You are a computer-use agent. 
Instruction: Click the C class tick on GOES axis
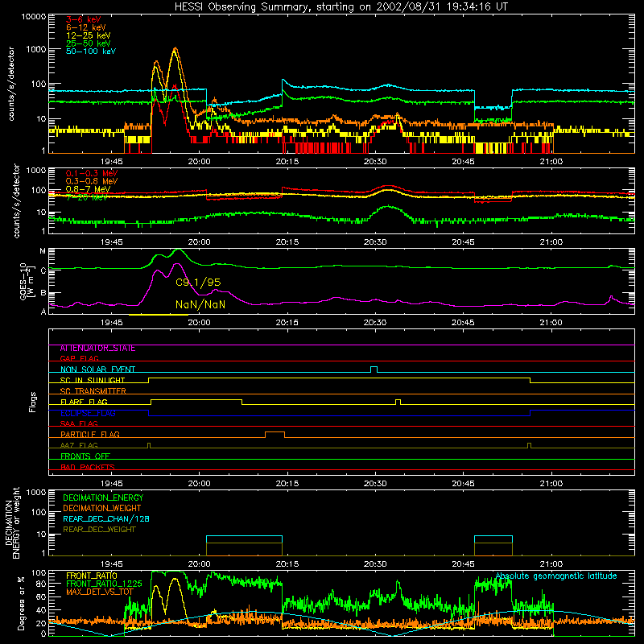coord(43,271)
